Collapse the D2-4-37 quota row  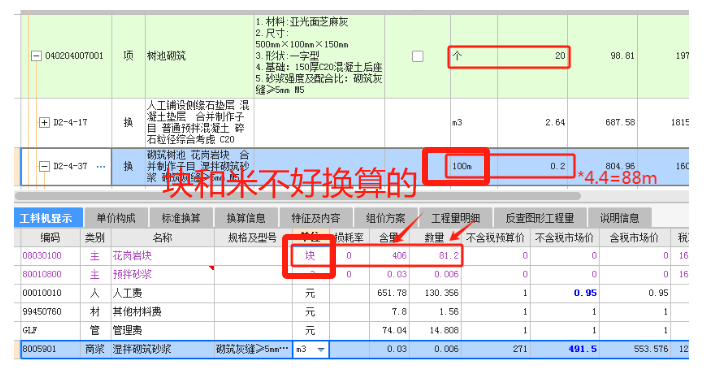click(x=44, y=166)
